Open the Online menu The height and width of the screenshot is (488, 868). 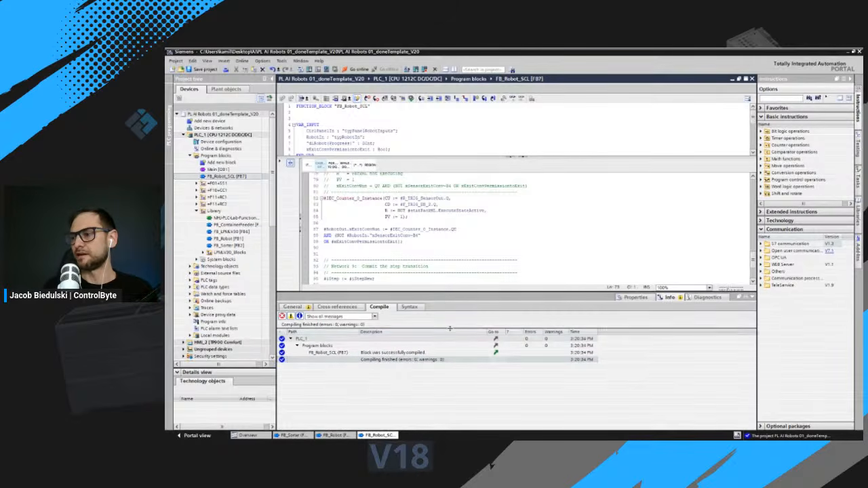click(x=242, y=61)
